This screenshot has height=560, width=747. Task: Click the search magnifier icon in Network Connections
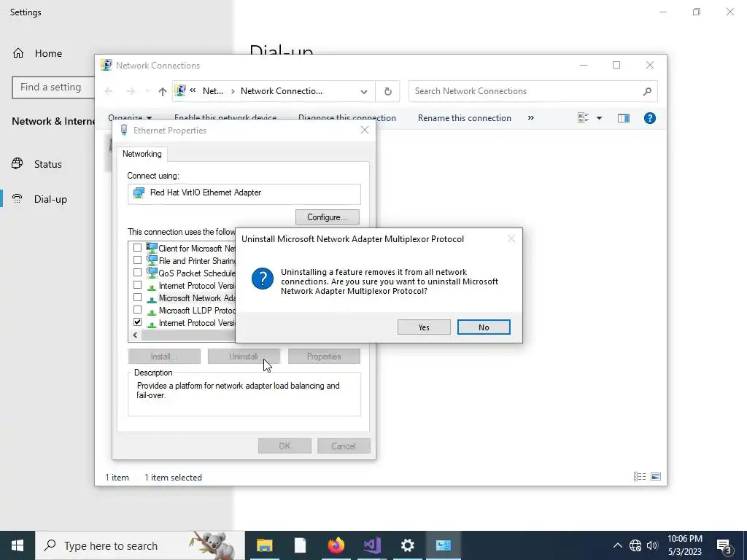647,91
